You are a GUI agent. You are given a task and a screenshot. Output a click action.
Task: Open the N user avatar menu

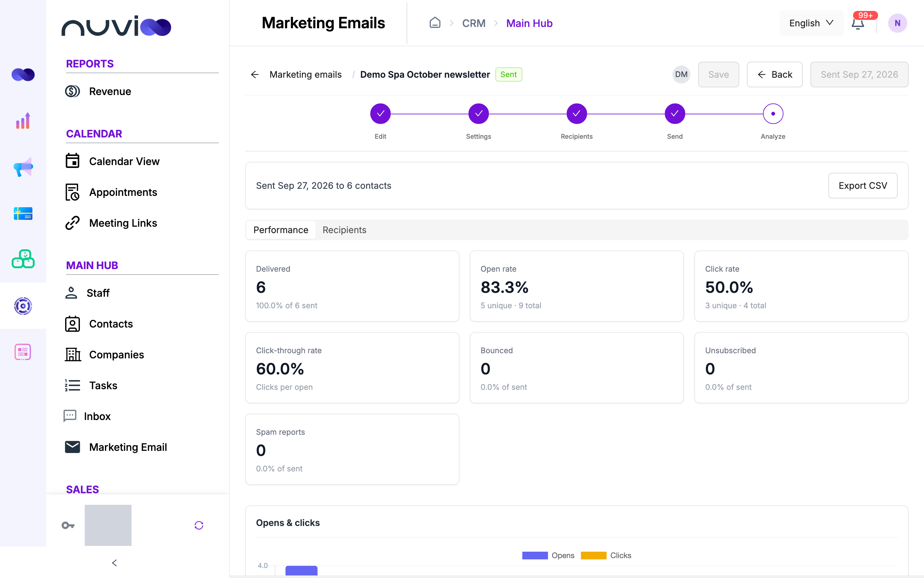coord(897,23)
